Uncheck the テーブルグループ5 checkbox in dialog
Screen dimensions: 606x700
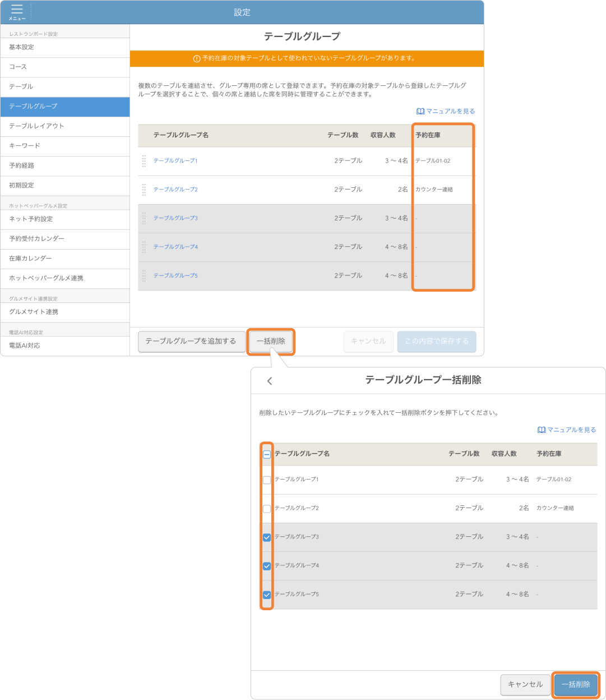(267, 595)
